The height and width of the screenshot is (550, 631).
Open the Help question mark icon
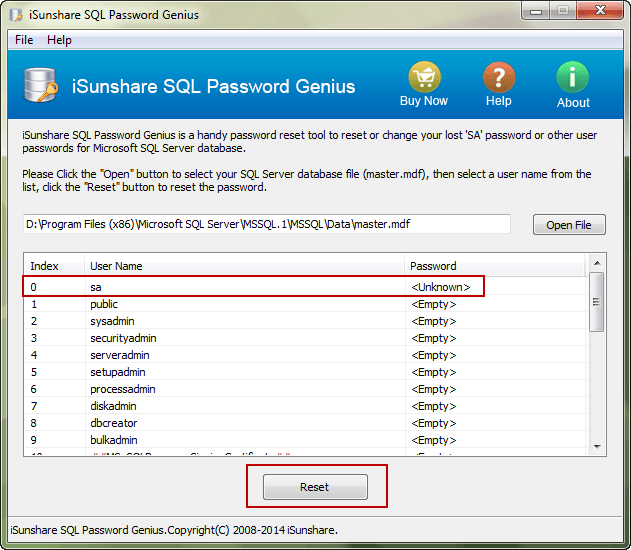pos(498,78)
